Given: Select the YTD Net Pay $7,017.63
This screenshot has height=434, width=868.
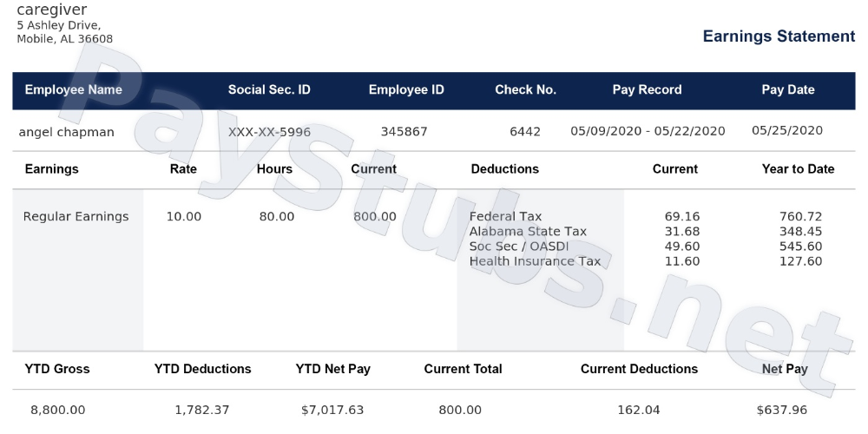Looking at the screenshot, I should click(x=332, y=411).
